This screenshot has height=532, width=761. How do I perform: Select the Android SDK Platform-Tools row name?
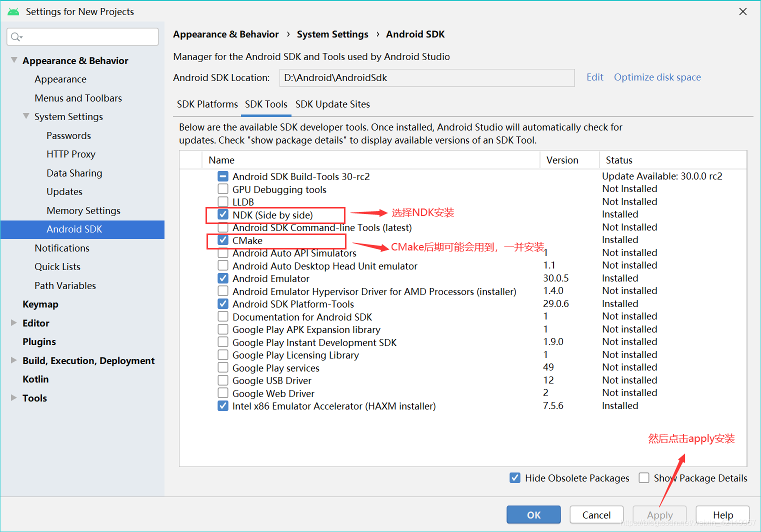[x=293, y=304]
